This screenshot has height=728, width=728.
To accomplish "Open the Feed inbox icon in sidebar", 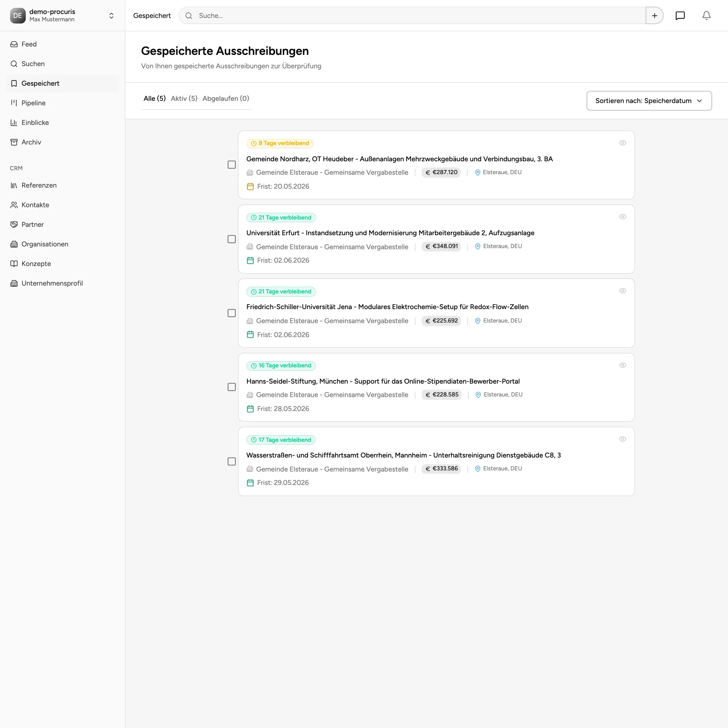I will pyautogui.click(x=14, y=44).
